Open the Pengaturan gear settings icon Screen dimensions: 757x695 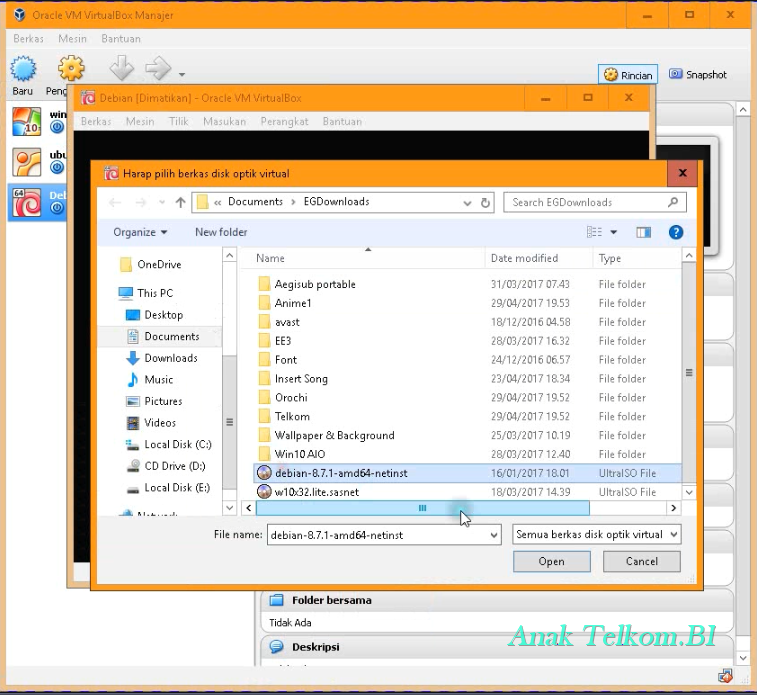(x=71, y=68)
